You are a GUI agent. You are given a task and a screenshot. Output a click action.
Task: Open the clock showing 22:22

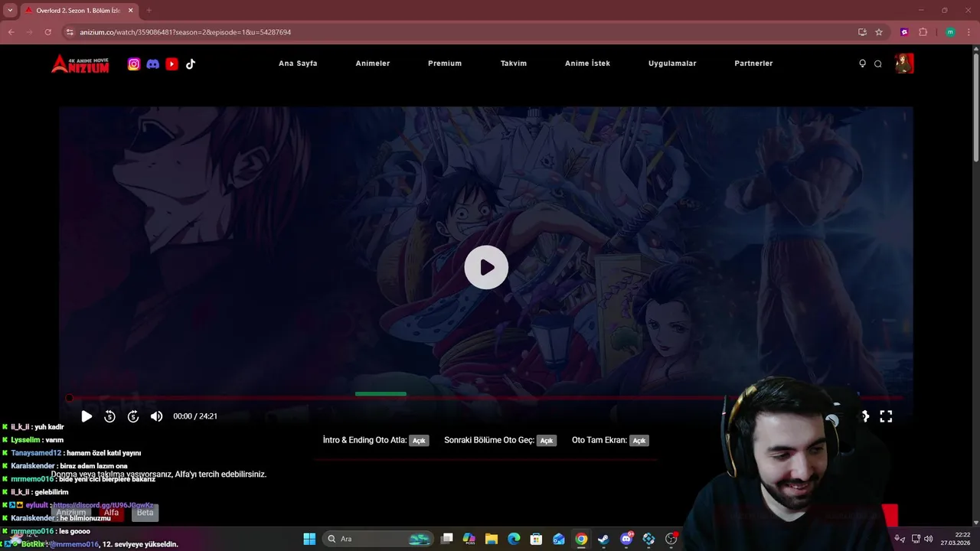pos(956,539)
